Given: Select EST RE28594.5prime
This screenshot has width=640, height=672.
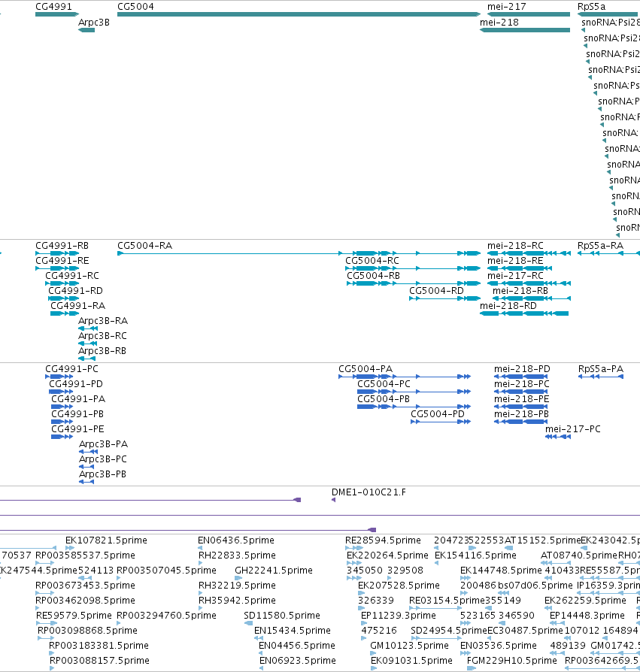Looking at the screenshot, I should tap(383, 540).
